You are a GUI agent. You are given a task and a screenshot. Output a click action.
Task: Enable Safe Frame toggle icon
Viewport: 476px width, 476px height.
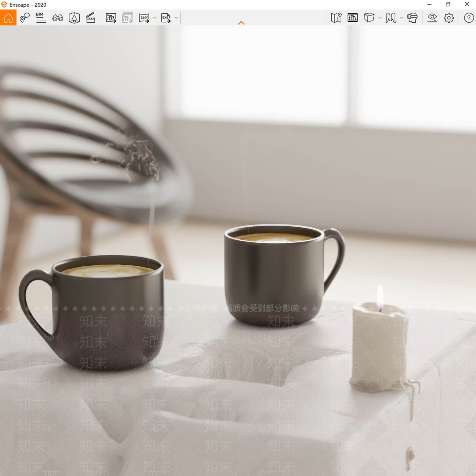[x=74, y=18]
